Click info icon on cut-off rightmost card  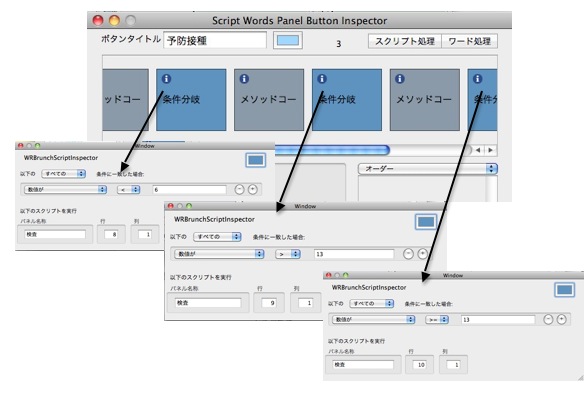(477, 79)
